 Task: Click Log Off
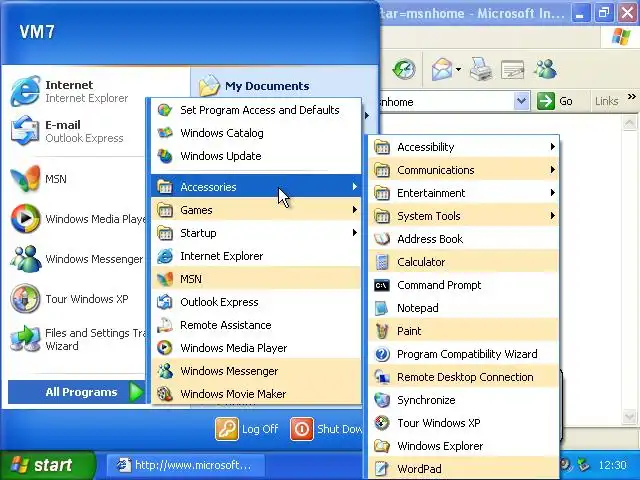coord(247,429)
